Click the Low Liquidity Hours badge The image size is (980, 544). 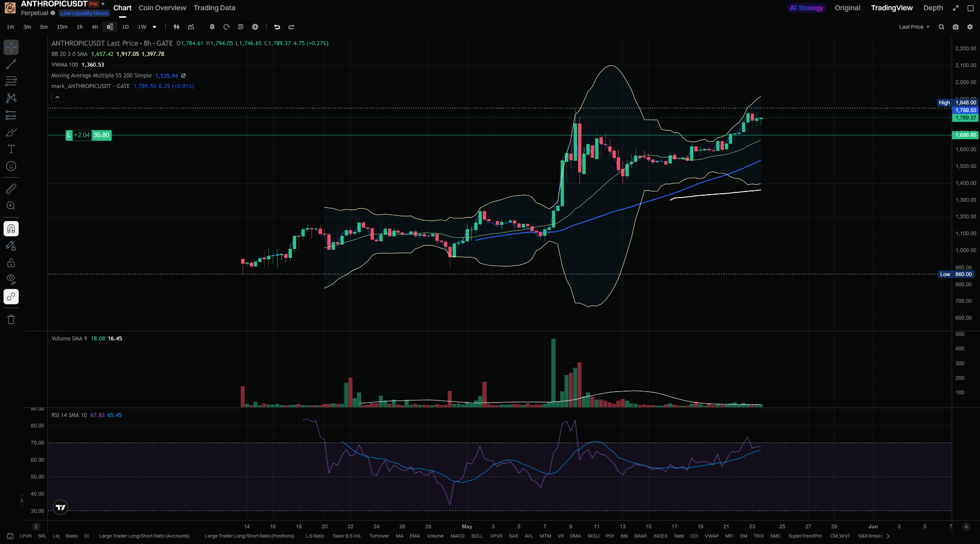(x=85, y=13)
